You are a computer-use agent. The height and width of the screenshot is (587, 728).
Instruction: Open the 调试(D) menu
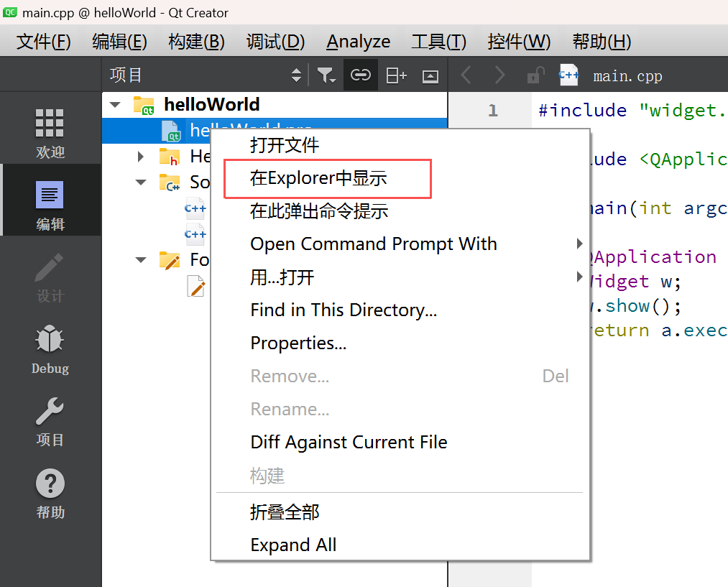pyautogui.click(x=275, y=42)
